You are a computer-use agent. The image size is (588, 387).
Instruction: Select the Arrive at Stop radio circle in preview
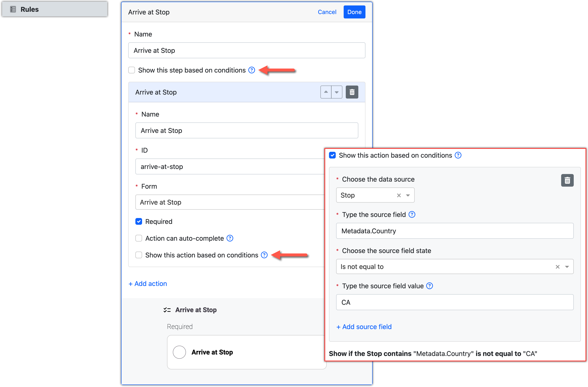click(179, 352)
